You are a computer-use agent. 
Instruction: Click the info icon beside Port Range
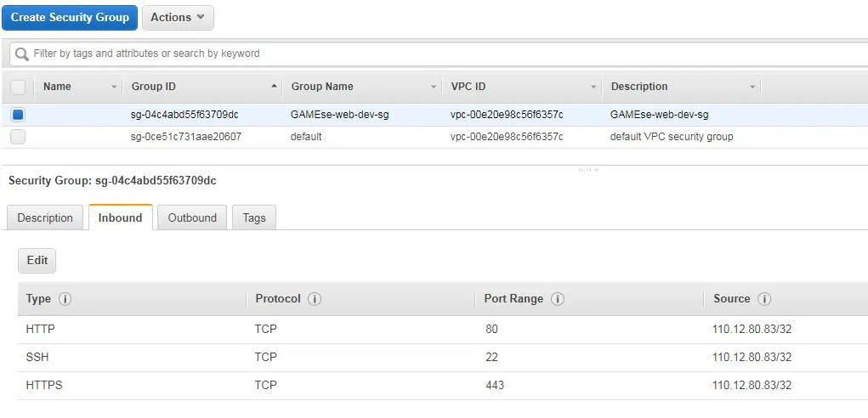558,299
